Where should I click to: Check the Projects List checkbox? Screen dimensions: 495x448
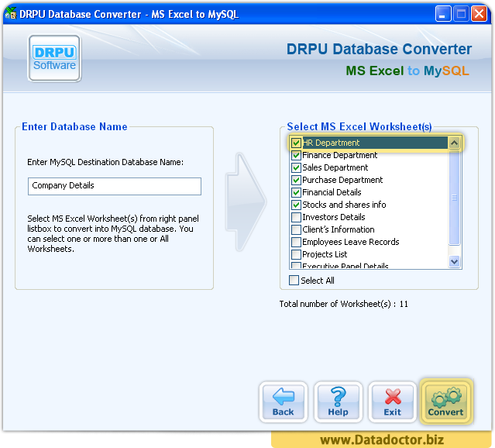pyautogui.click(x=296, y=254)
